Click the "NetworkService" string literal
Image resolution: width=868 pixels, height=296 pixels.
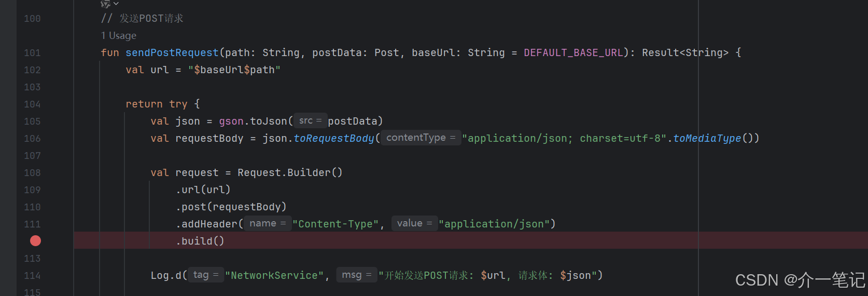tap(274, 275)
